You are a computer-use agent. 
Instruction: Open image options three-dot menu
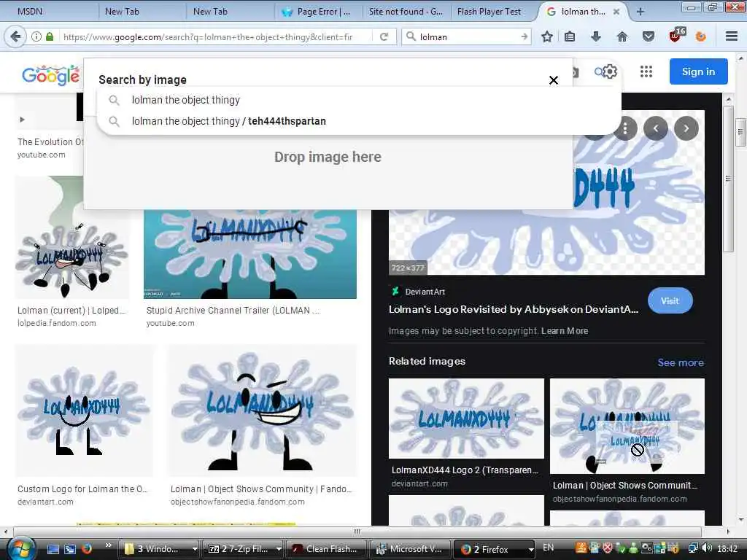tap(624, 128)
